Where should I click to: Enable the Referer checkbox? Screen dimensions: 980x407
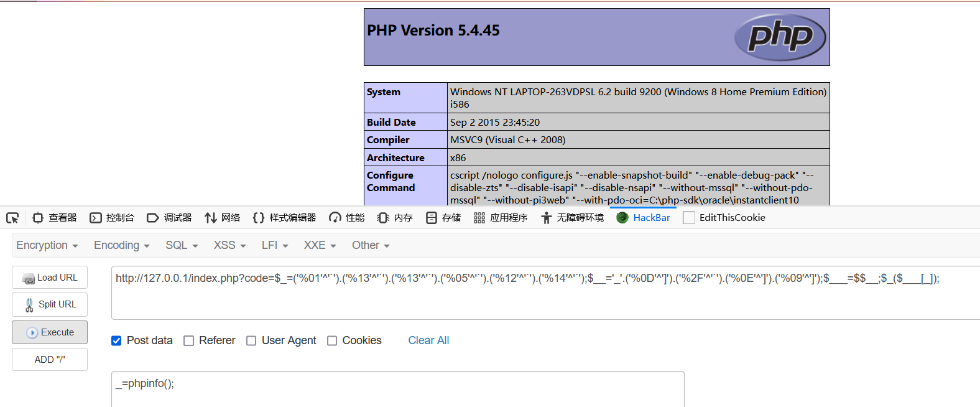[x=189, y=340]
